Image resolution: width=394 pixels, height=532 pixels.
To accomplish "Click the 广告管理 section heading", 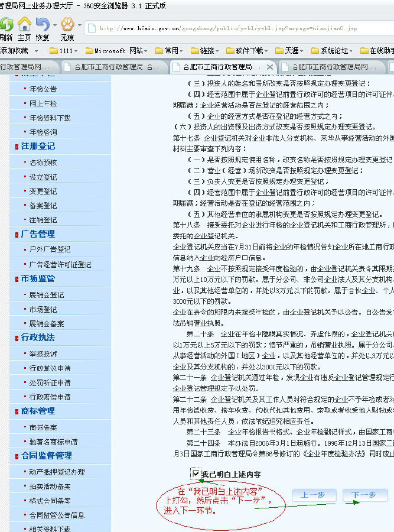I will coord(38,234).
